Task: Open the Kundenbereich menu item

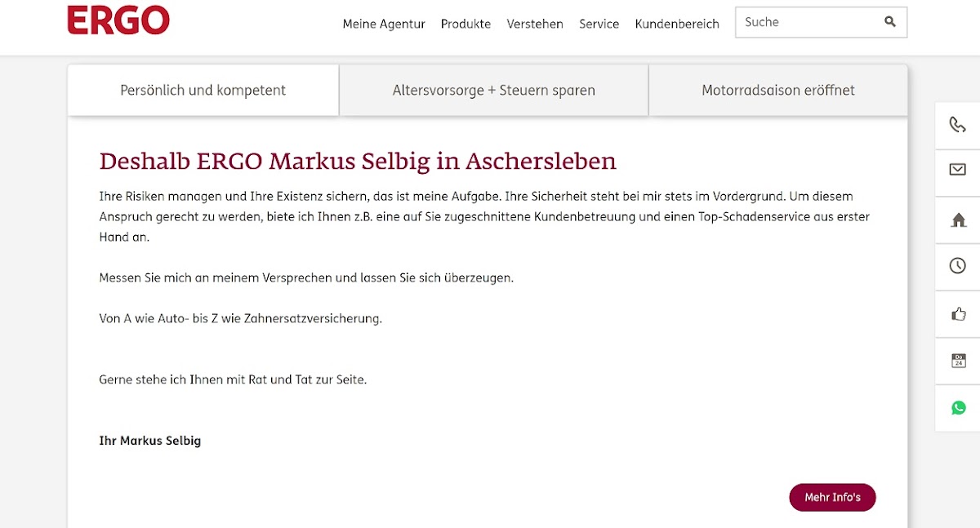Action: [677, 24]
